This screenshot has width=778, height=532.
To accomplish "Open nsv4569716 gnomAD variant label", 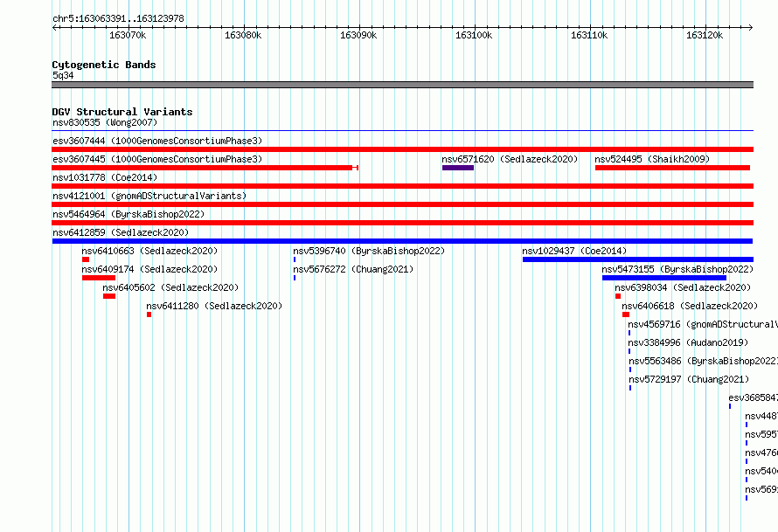I will click(703, 324).
